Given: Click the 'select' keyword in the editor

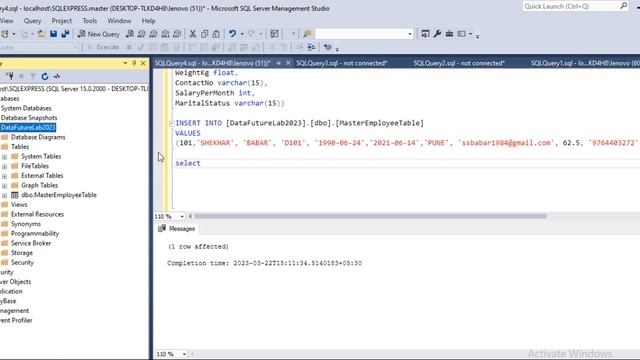Looking at the screenshot, I should (x=188, y=163).
